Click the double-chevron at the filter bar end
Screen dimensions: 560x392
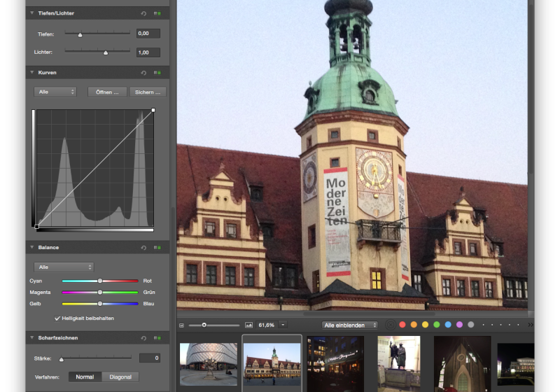(530, 325)
